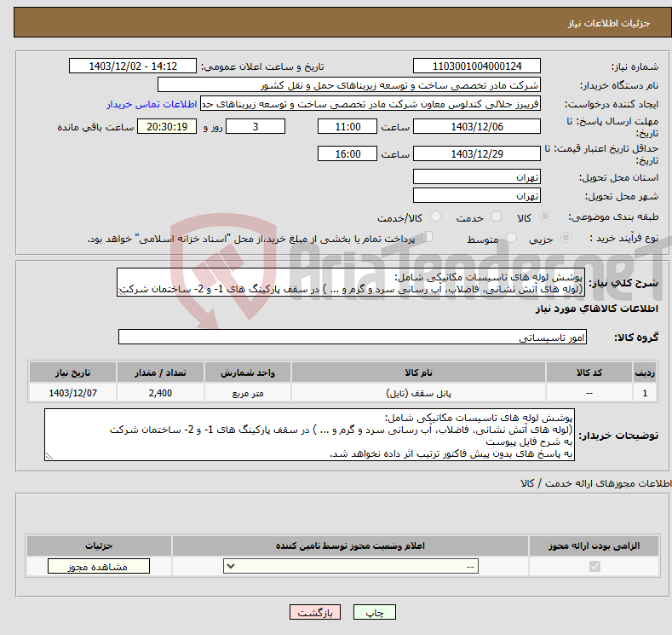Click the announcement date field 1403/12/02 - 14:12

point(132,66)
